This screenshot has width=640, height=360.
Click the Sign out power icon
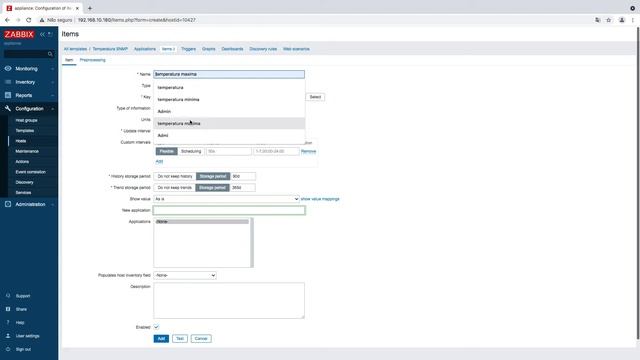(8, 349)
